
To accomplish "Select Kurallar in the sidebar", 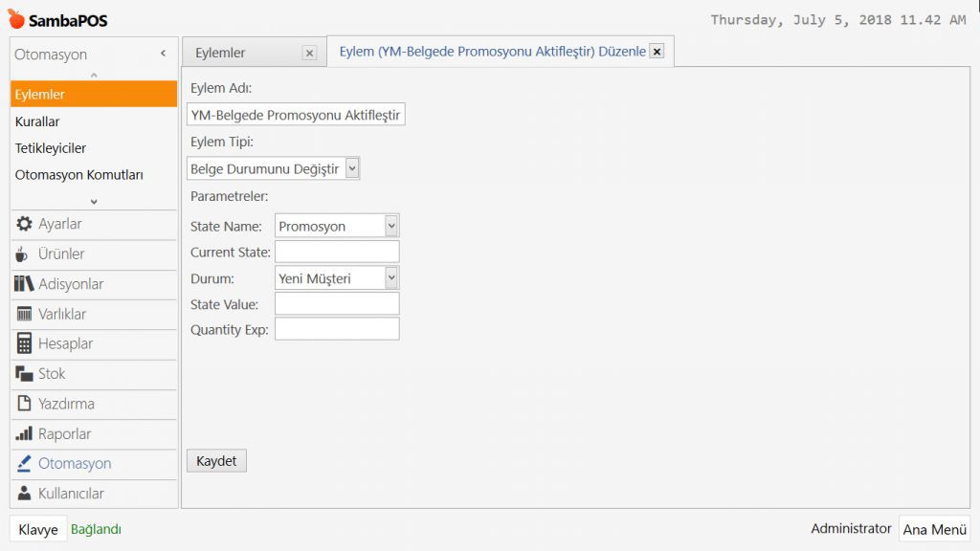I will pos(37,121).
